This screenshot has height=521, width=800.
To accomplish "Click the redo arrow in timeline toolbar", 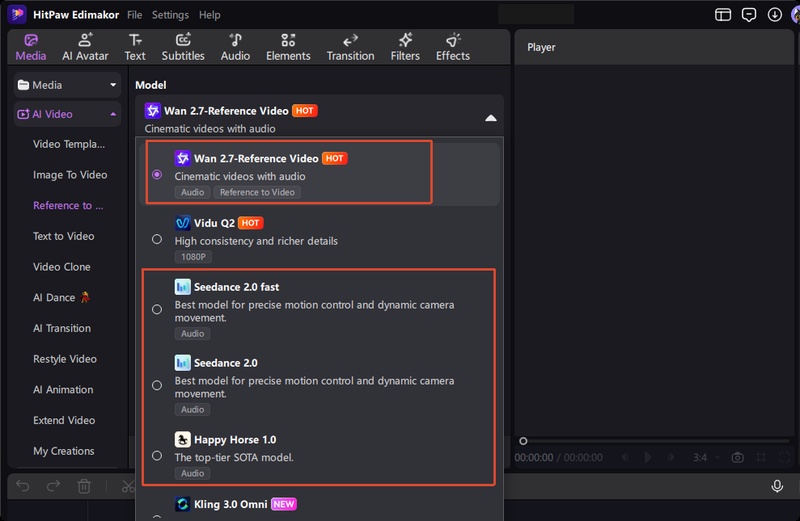I will point(53,486).
